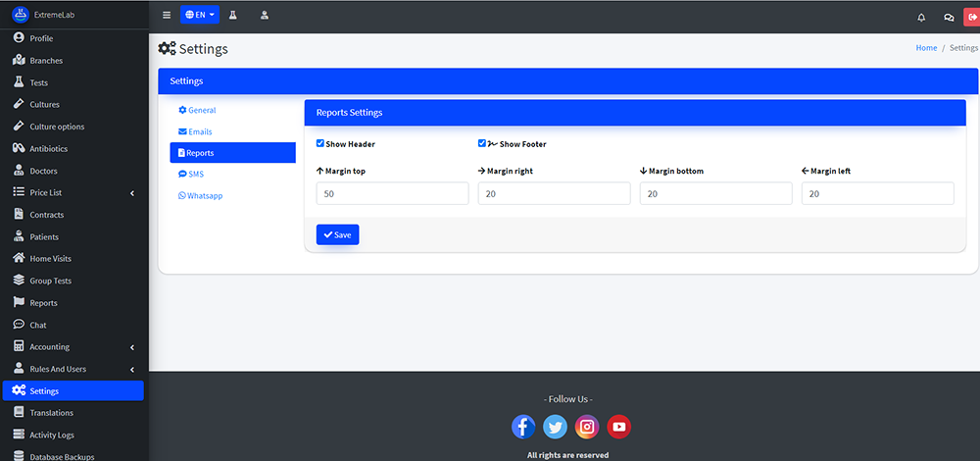980x461 pixels.
Task: Follow the Home breadcrumb link
Action: click(x=926, y=48)
